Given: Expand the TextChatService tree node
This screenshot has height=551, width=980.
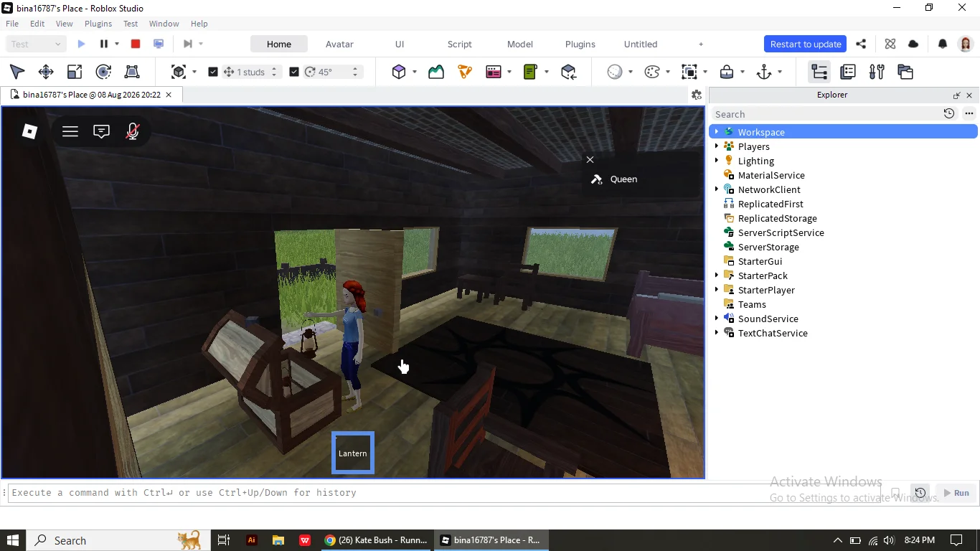Looking at the screenshot, I should coord(717,333).
